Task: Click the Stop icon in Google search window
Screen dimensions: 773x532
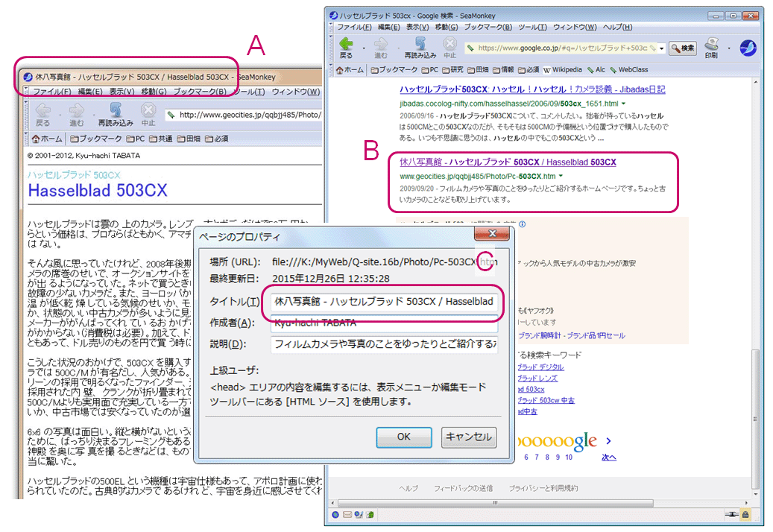Action: coord(449,44)
